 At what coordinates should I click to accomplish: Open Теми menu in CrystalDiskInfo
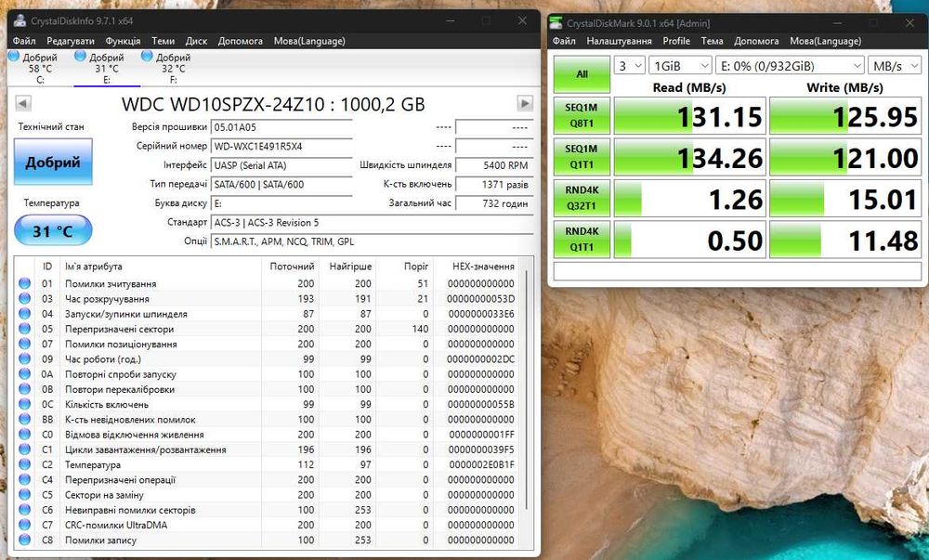163,41
